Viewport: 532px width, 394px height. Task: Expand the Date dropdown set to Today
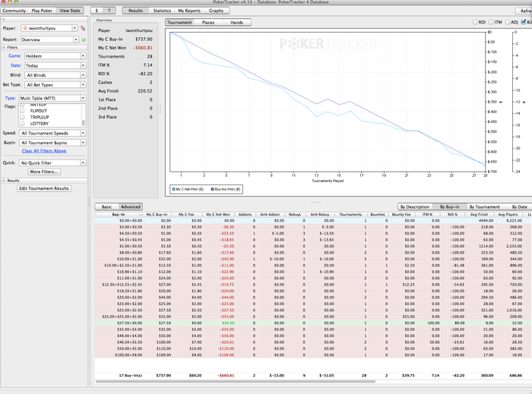[53, 65]
